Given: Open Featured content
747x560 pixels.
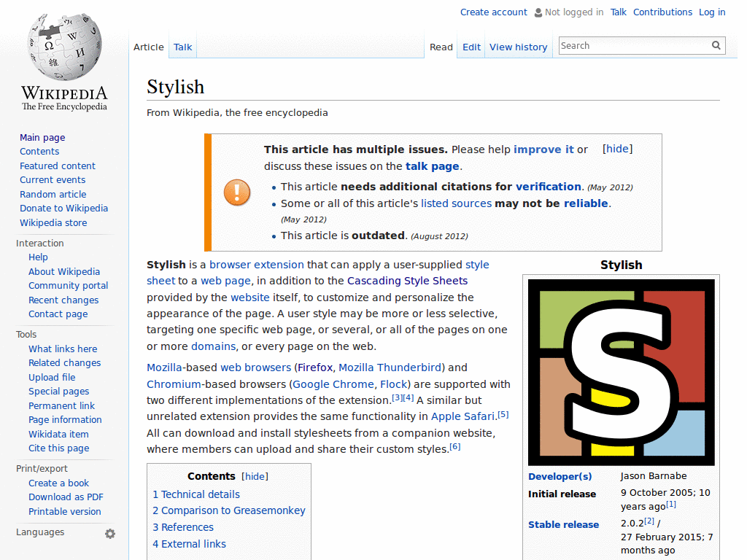Looking at the screenshot, I should pos(58,166).
